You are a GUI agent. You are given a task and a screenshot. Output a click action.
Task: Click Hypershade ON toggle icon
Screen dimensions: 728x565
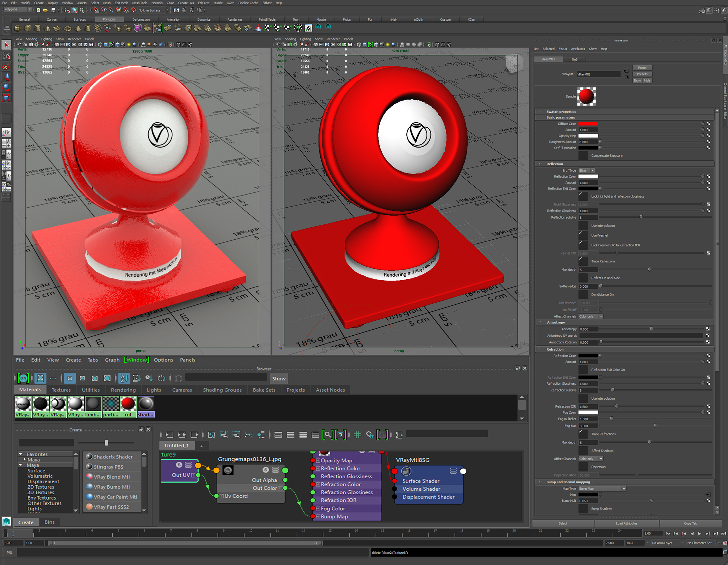[23, 378]
